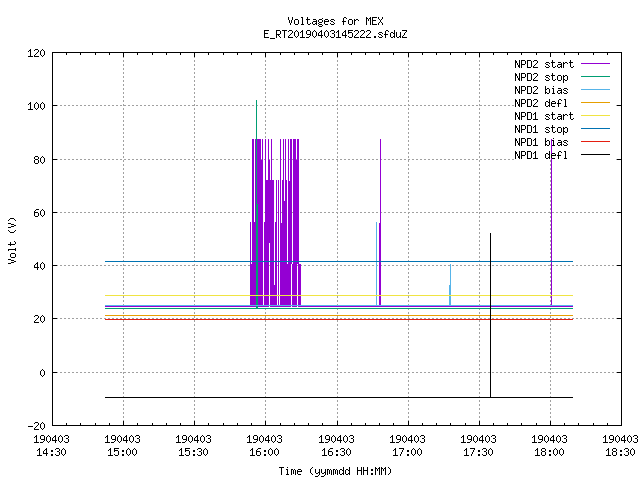
Task: Click the x-axis tick label 15:30
Action: [x=193, y=452]
